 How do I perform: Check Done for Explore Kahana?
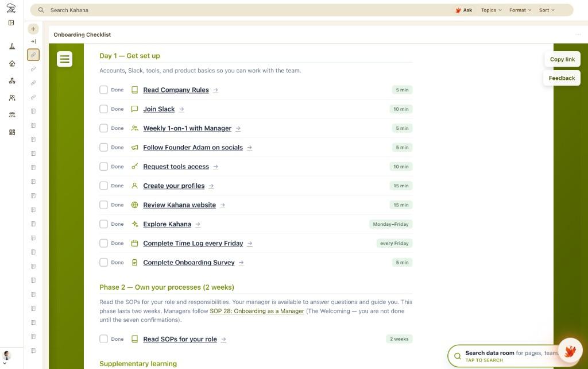coord(103,224)
